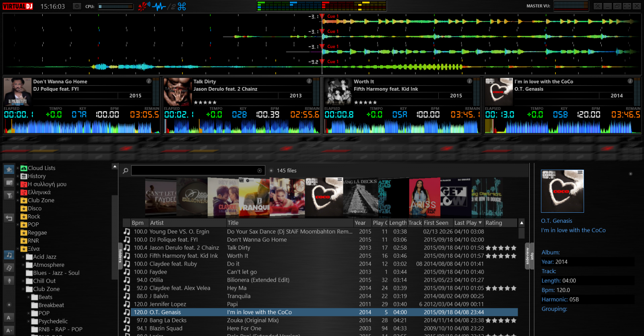Select the Jennifer Lopez Papi track row

(x=320, y=304)
